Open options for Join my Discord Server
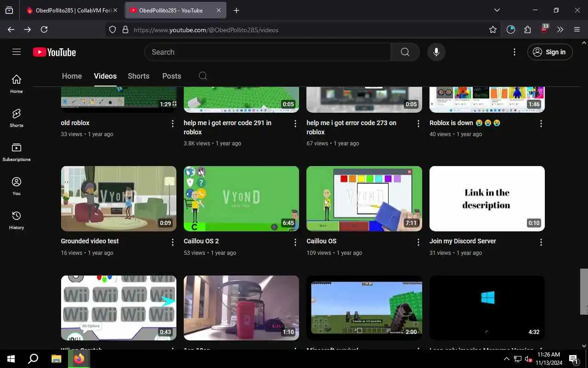This screenshot has width=588, height=368. [541, 242]
